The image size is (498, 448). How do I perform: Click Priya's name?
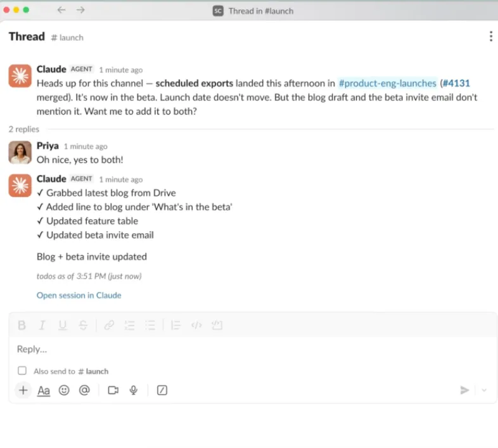point(48,146)
